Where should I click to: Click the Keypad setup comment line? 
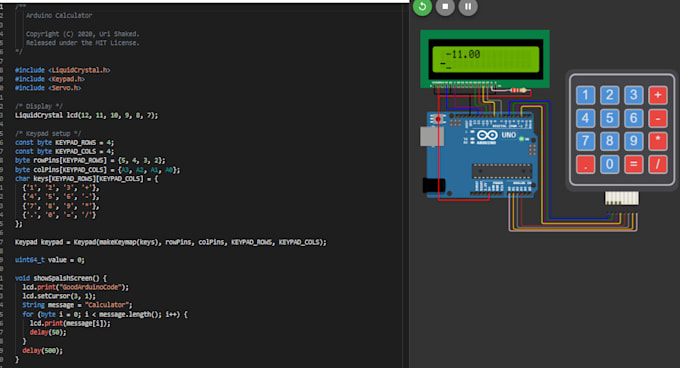[48, 134]
